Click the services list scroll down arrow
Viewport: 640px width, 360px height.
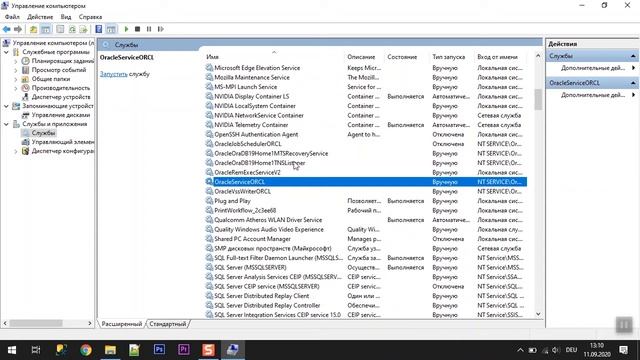(x=538, y=314)
